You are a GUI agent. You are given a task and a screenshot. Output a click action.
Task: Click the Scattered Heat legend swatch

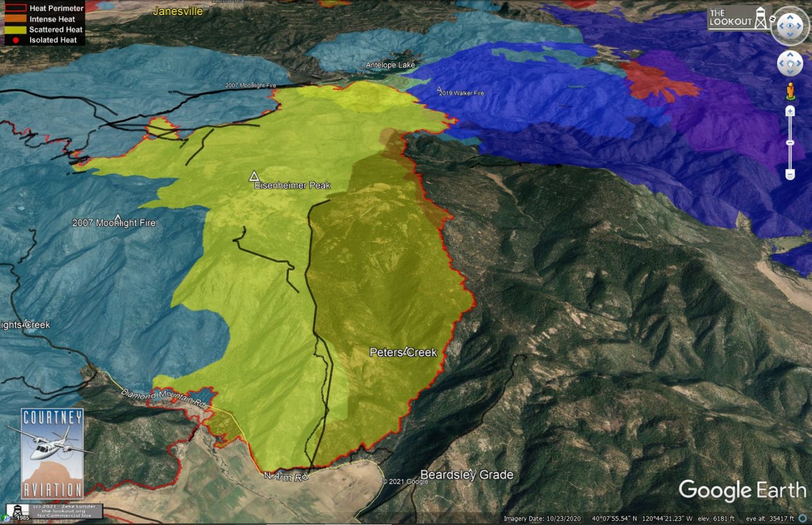coord(16,30)
